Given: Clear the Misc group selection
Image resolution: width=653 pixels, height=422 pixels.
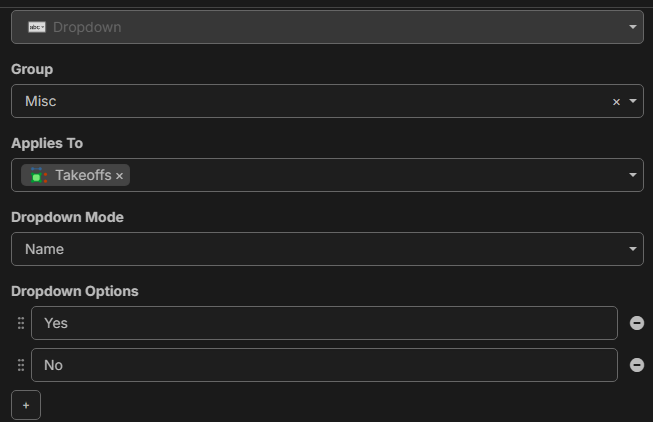Looking at the screenshot, I should tap(616, 102).
